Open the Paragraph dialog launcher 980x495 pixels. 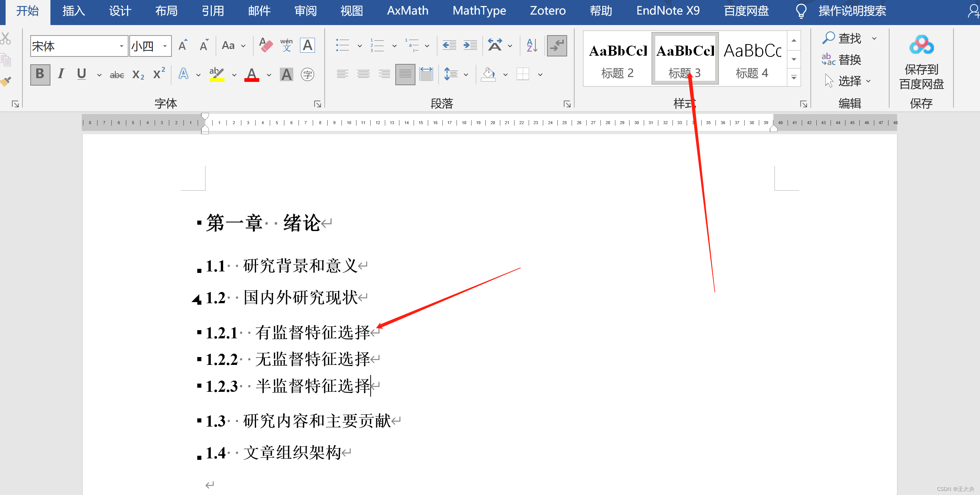[x=567, y=104]
